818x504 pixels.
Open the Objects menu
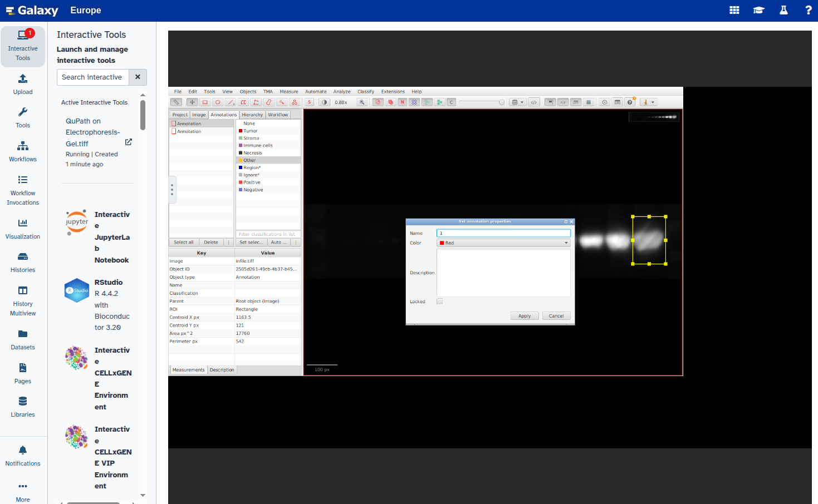tap(248, 92)
